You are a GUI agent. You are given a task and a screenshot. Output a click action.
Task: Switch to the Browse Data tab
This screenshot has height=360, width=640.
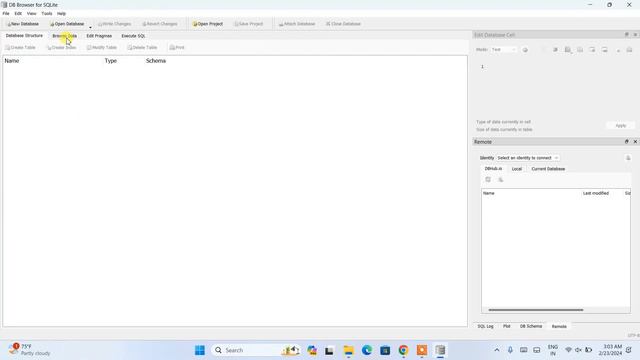[x=64, y=36]
